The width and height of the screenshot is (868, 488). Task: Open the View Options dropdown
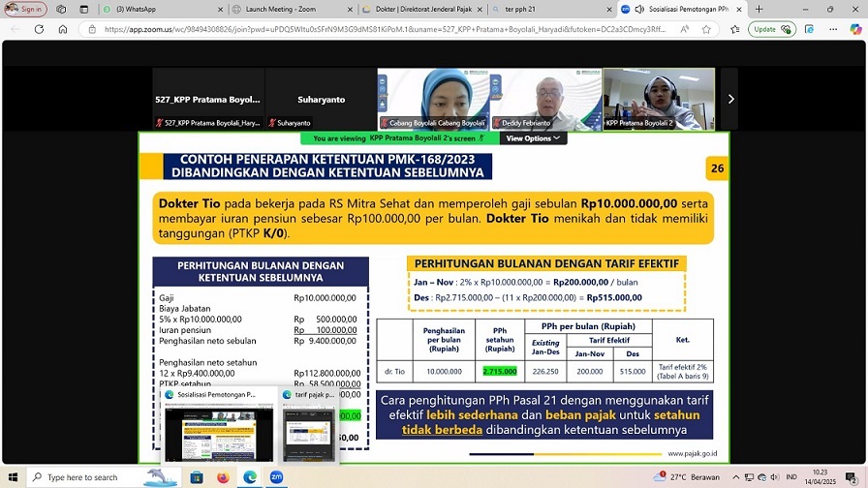[x=533, y=138]
